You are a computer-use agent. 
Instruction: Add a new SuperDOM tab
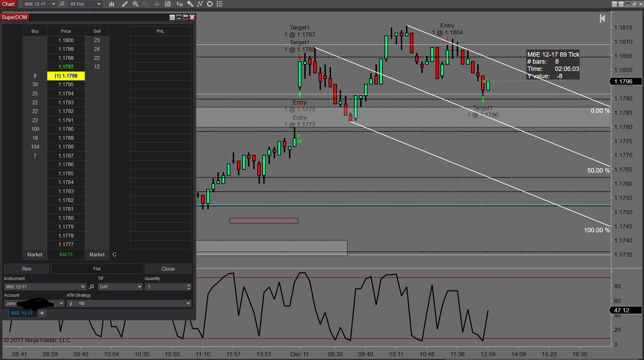pyautogui.click(x=42, y=313)
